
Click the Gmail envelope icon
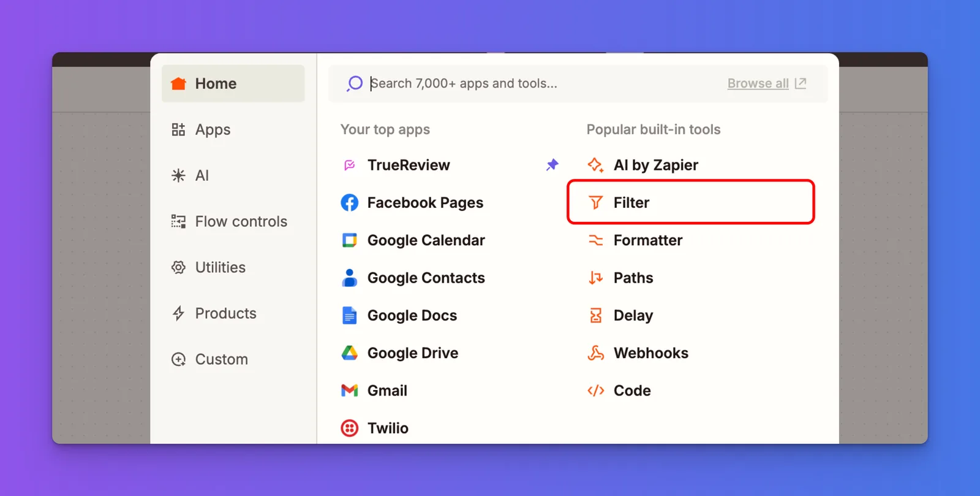[x=350, y=391]
